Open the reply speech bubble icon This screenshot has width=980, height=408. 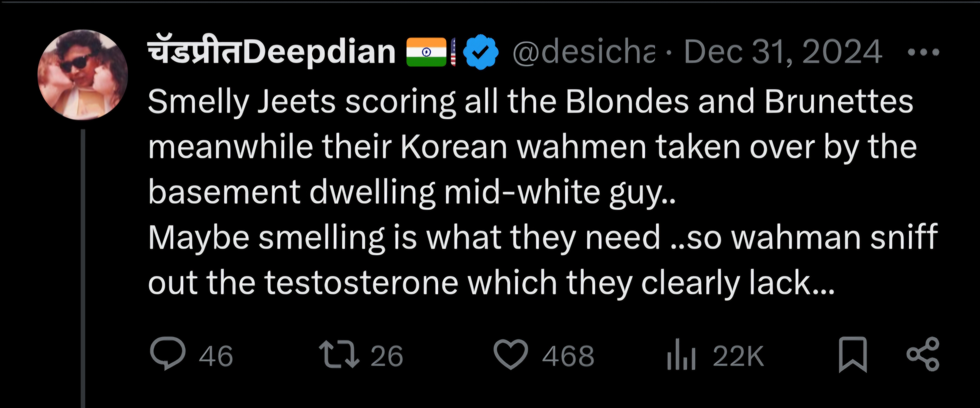(x=168, y=355)
